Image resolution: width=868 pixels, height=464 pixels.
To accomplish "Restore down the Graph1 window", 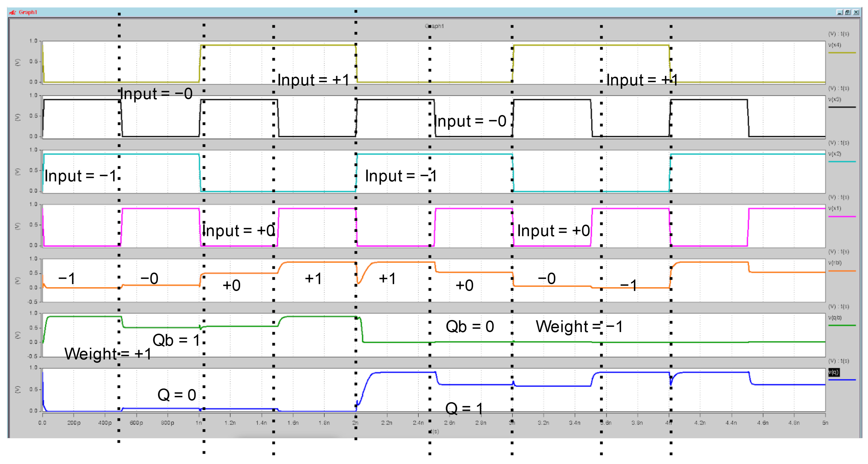I will pos(847,12).
